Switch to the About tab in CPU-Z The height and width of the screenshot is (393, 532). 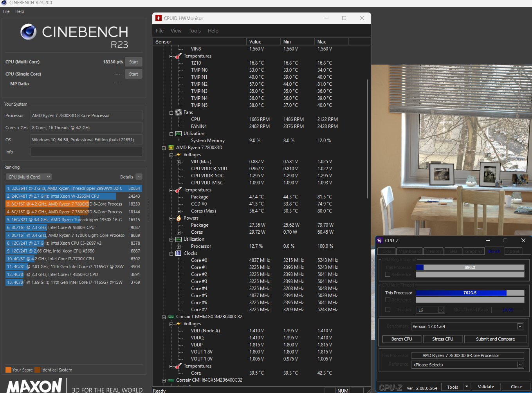click(513, 251)
